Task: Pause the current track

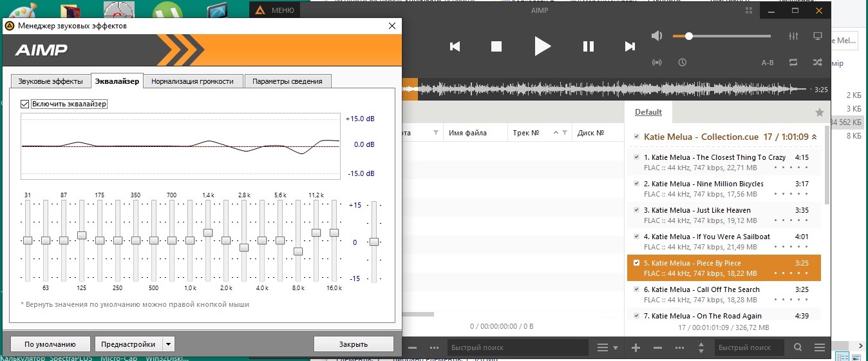Action: [588, 46]
